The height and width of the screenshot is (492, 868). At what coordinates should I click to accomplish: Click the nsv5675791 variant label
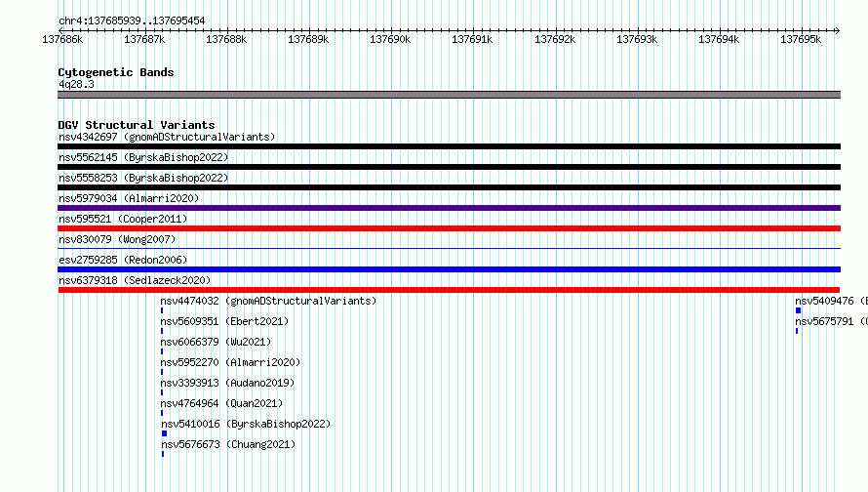(831, 321)
